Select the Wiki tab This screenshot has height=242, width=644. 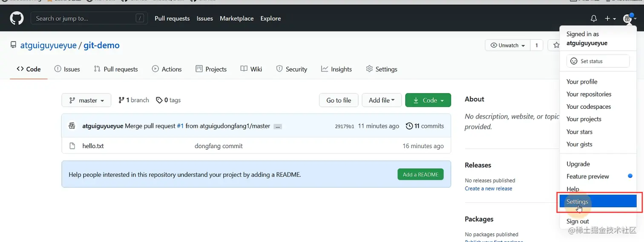point(251,69)
